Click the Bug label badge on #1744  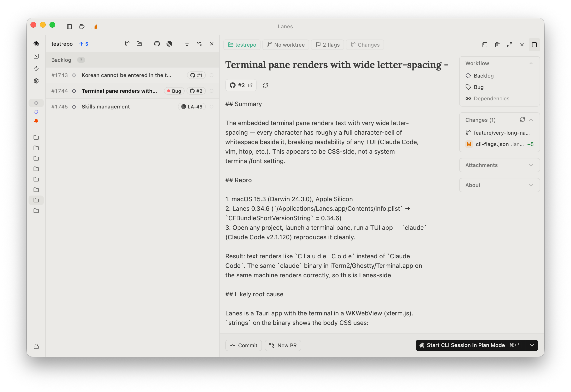pyautogui.click(x=174, y=91)
